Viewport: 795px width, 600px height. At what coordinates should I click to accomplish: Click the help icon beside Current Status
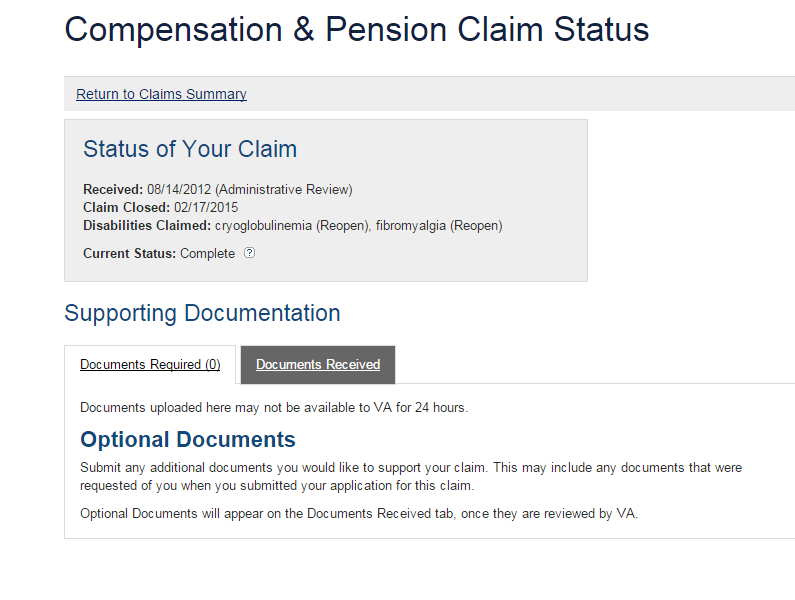(x=250, y=253)
